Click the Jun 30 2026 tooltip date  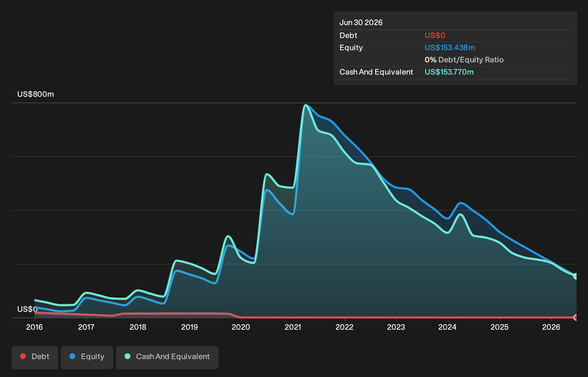coord(361,23)
